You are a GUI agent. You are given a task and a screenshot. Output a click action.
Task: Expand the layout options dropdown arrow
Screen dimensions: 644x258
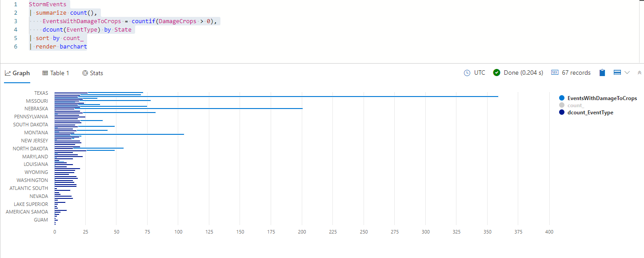(x=627, y=73)
